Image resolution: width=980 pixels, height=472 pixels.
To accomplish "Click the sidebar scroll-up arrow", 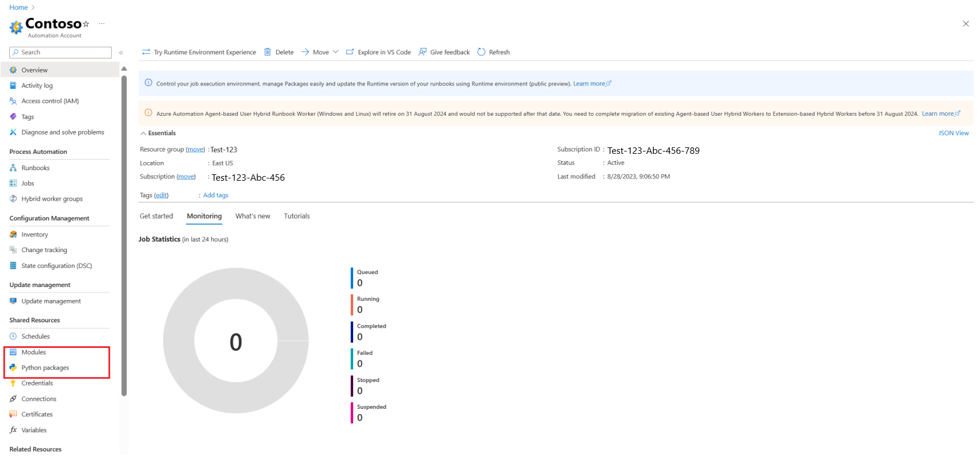I will point(124,69).
